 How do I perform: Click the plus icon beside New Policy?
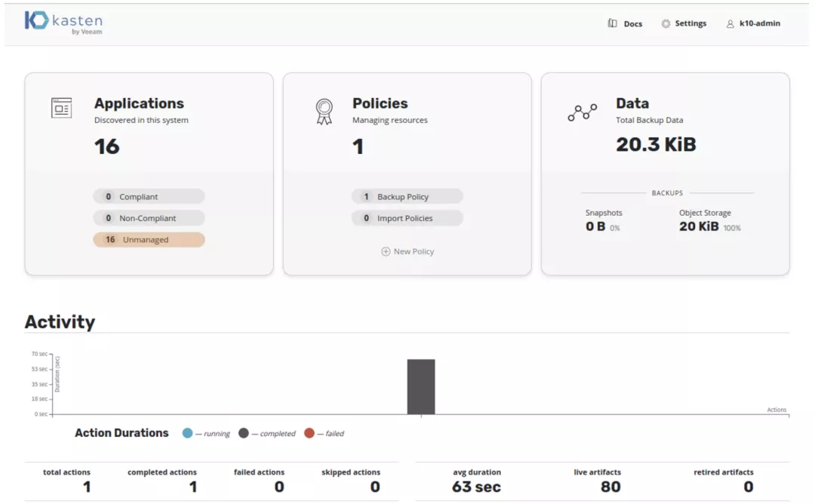386,251
